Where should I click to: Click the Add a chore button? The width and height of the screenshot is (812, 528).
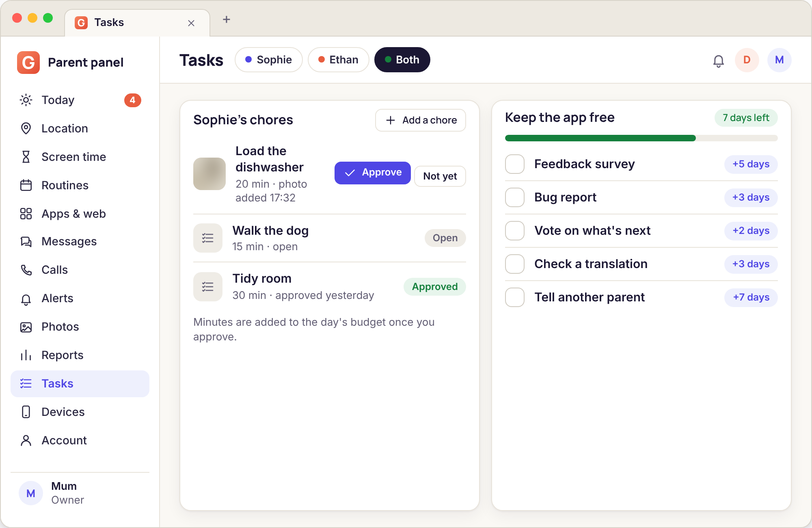(x=421, y=120)
